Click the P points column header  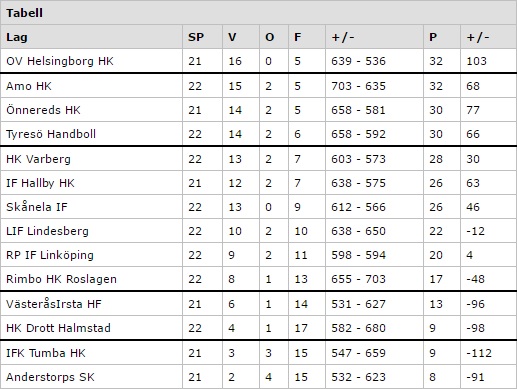433,37
